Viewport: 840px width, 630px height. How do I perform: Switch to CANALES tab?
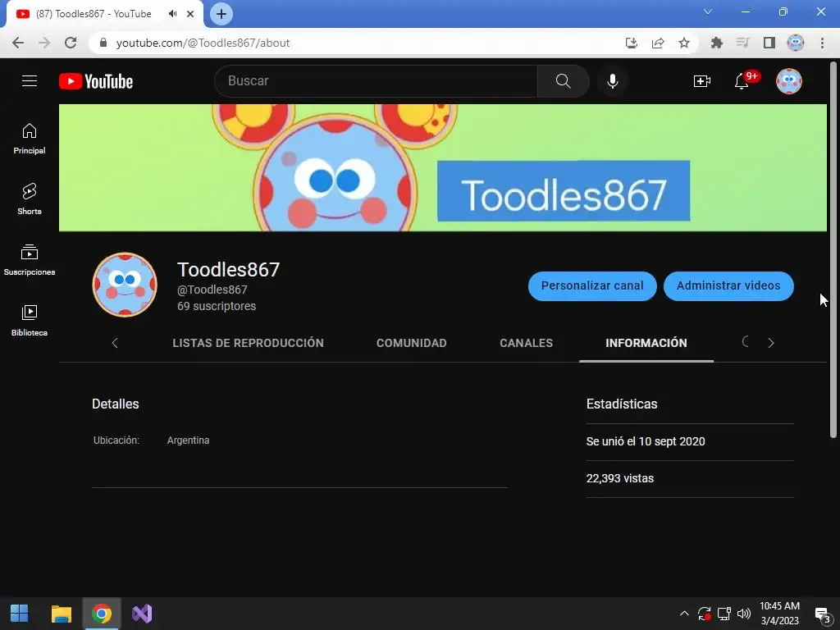[526, 343]
